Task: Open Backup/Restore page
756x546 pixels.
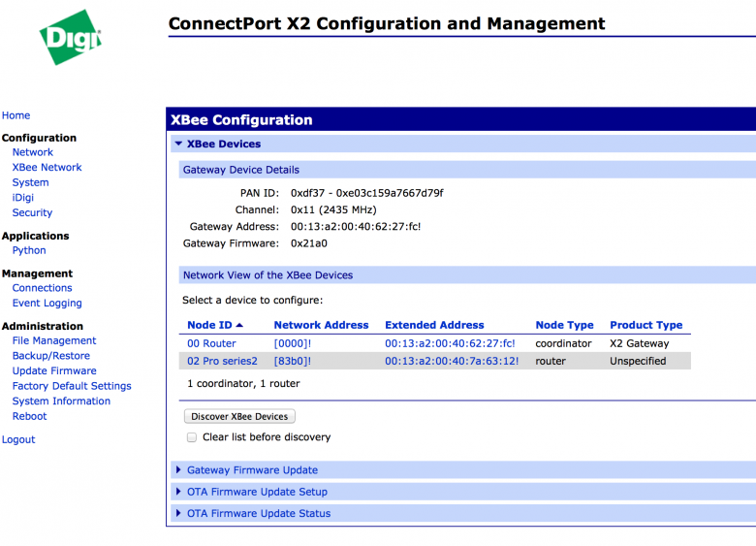Action: coord(51,356)
